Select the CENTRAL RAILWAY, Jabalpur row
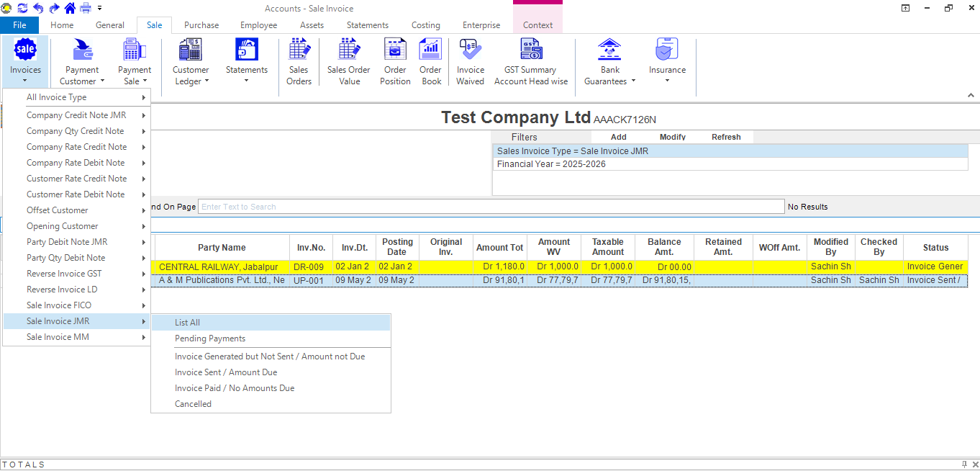This screenshot has height=471, width=980. 219,266
